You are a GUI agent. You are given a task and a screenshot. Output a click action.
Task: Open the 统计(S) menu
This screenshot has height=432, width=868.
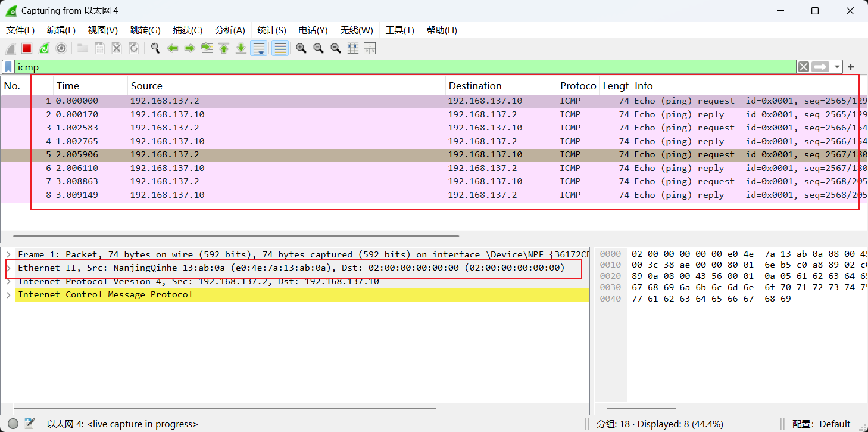271,30
